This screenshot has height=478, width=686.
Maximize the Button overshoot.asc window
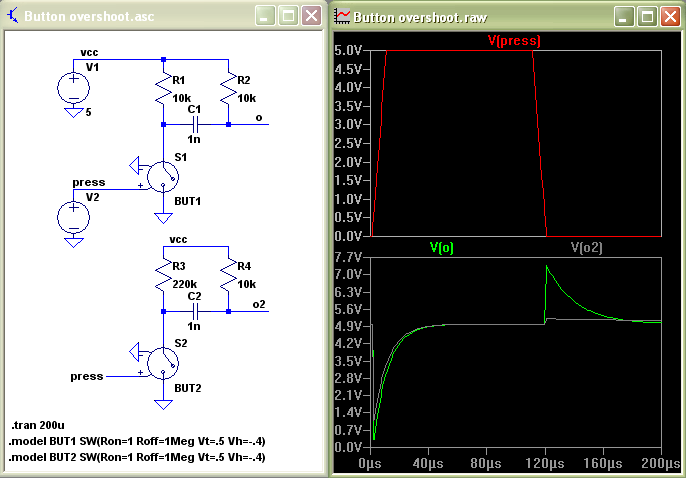[x=288, y=17]
